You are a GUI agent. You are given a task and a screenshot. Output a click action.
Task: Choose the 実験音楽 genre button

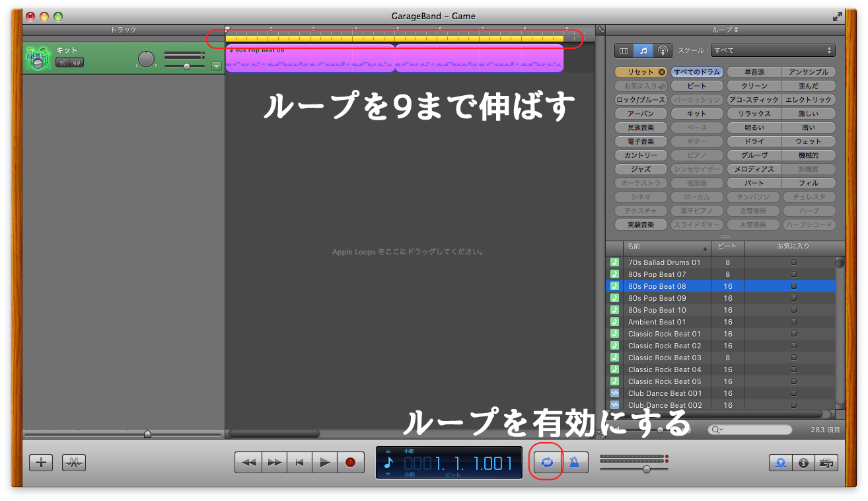[x=641, y=225]
